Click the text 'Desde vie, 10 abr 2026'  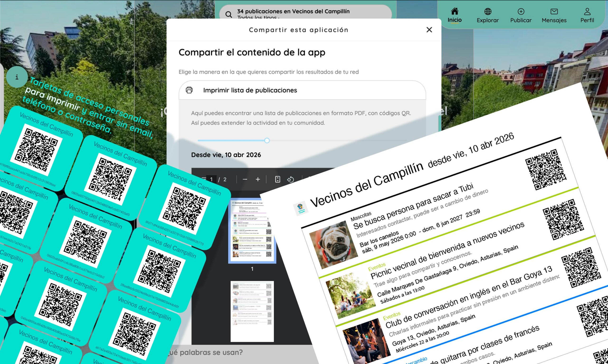226,155
